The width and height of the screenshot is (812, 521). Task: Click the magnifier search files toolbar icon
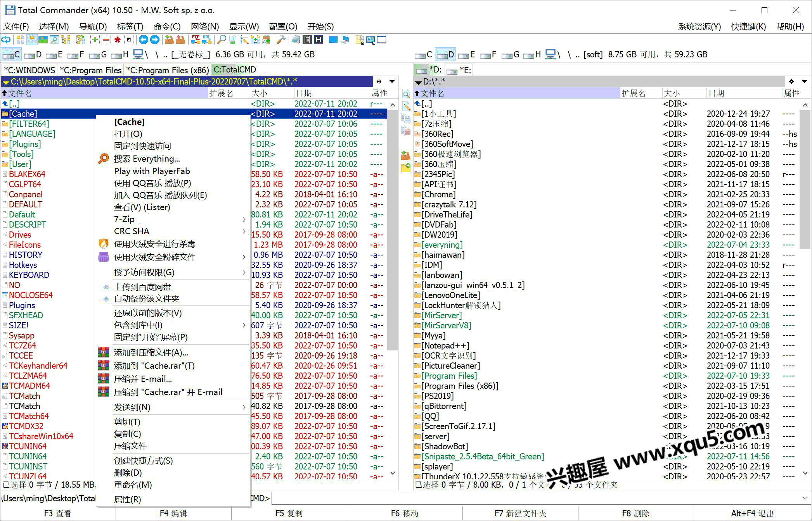(x=221, y=40)
